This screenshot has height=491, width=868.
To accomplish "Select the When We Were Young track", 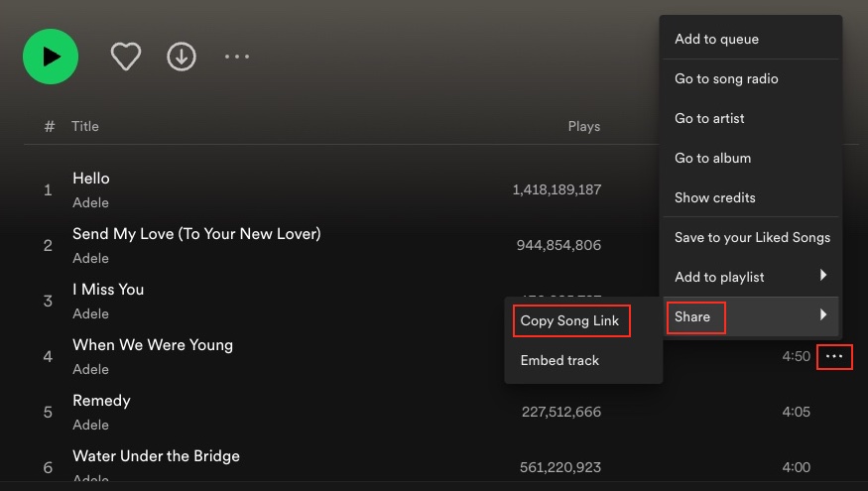I will tap(153, 345).
